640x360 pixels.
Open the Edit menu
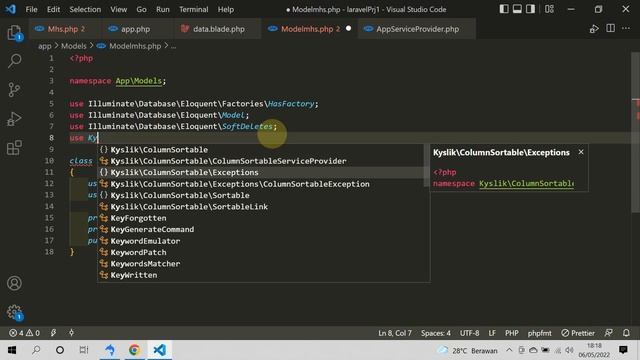click(x=53, y=9)
